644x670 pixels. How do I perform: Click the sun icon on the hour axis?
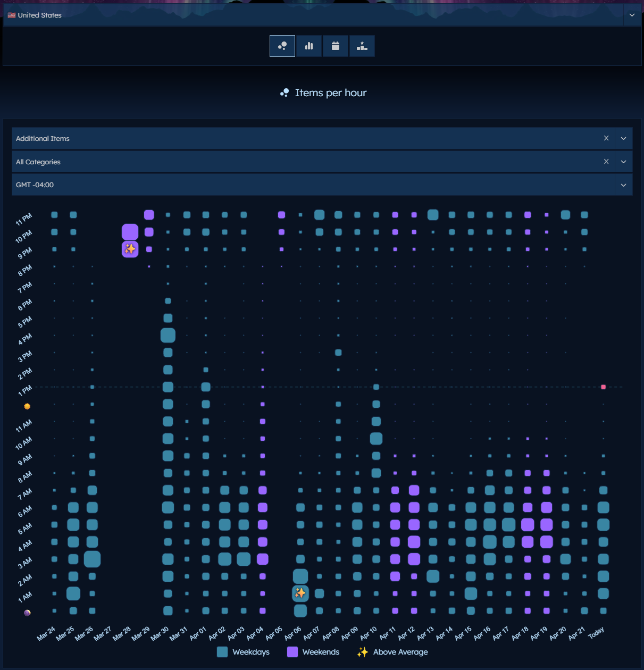pyautogui.click(x=27, y=406)
